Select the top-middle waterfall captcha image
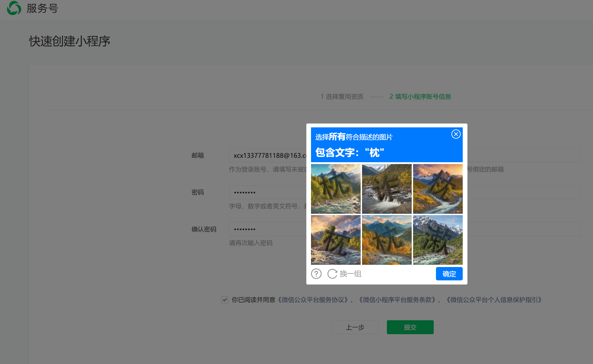 coord(387,189)
